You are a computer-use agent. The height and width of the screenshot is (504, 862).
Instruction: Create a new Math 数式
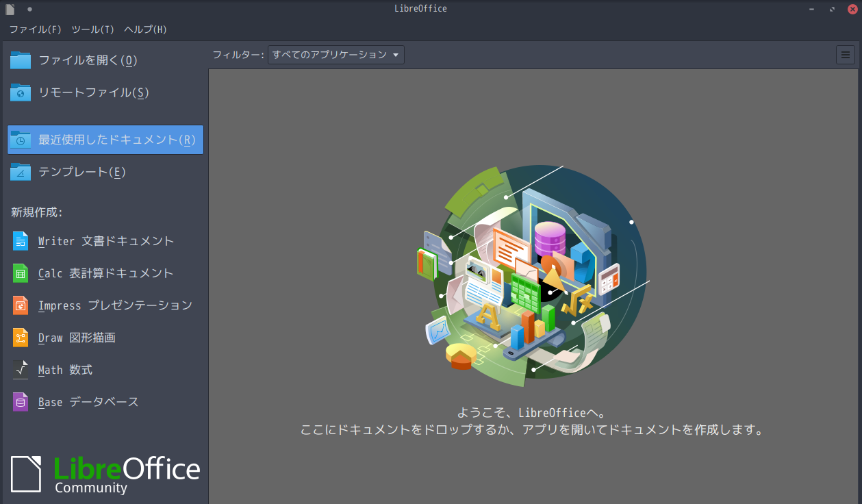coord(105,370)
